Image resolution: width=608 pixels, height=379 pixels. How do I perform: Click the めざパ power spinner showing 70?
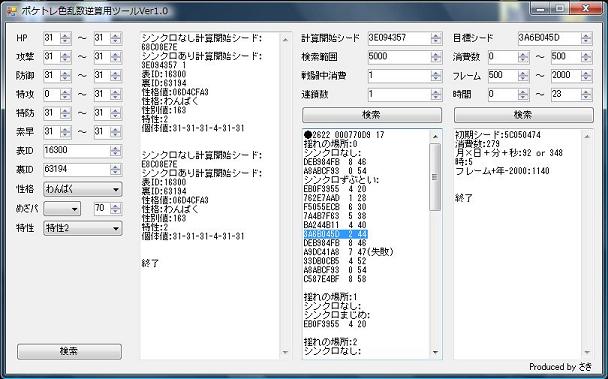108,209
